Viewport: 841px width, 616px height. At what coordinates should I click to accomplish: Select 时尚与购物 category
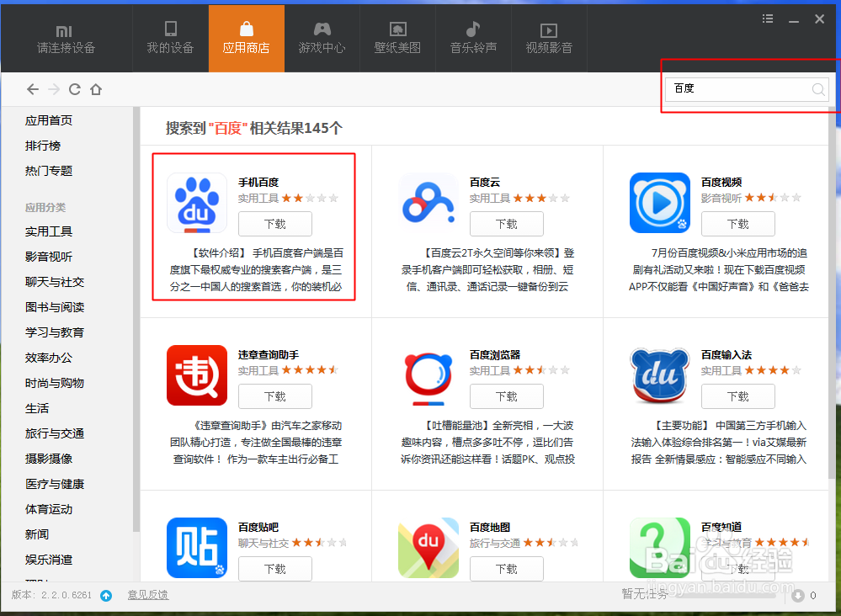point(55,383)
